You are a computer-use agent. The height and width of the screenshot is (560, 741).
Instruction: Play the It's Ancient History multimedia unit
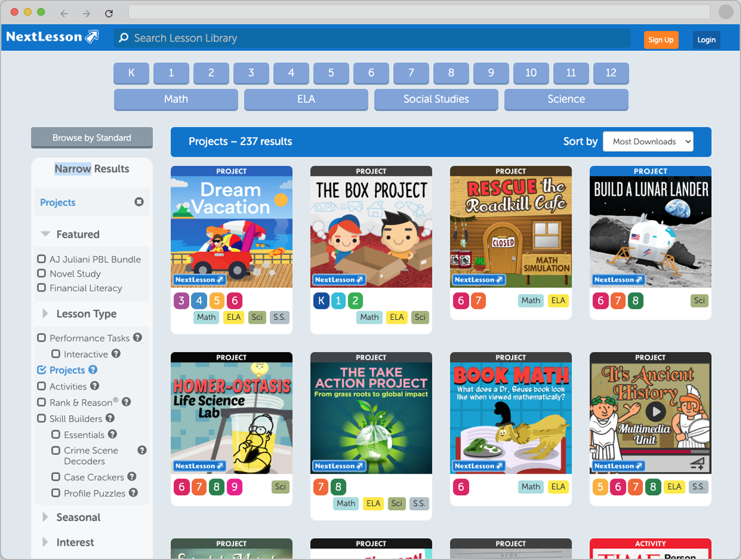[655, 412]
